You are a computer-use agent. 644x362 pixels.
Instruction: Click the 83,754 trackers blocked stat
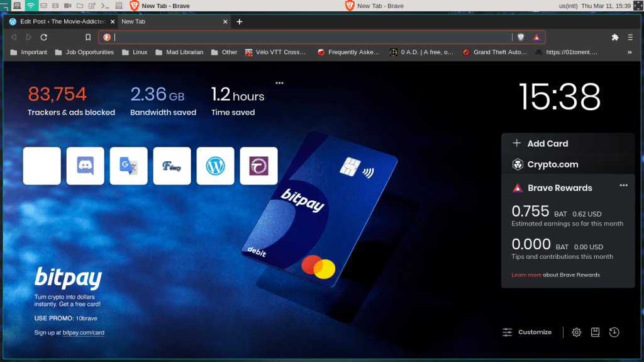[x=71, y=101]
